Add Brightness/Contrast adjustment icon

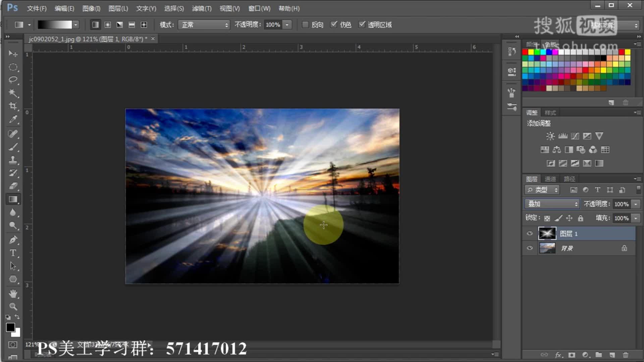click(x=550, y=136)
